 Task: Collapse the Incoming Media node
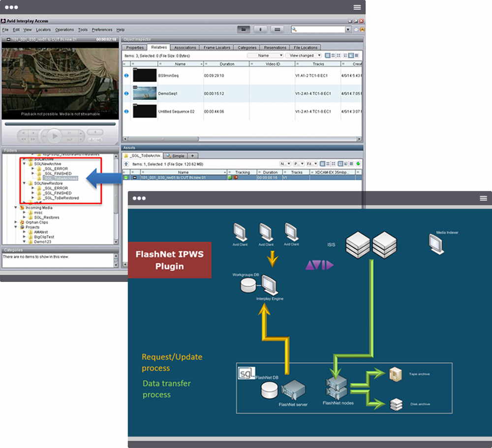[x=16, y=208]
